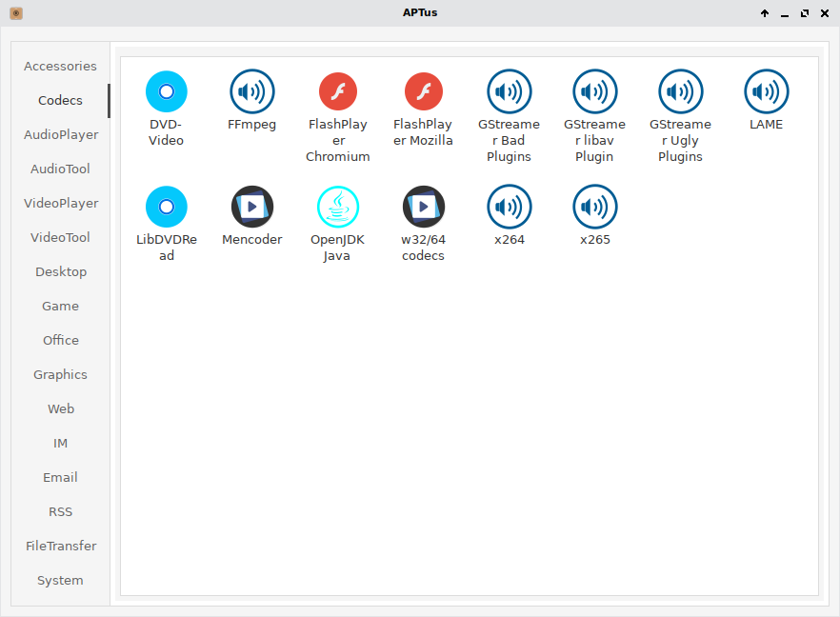Open the AudioTool category

(x=61, y=169)
